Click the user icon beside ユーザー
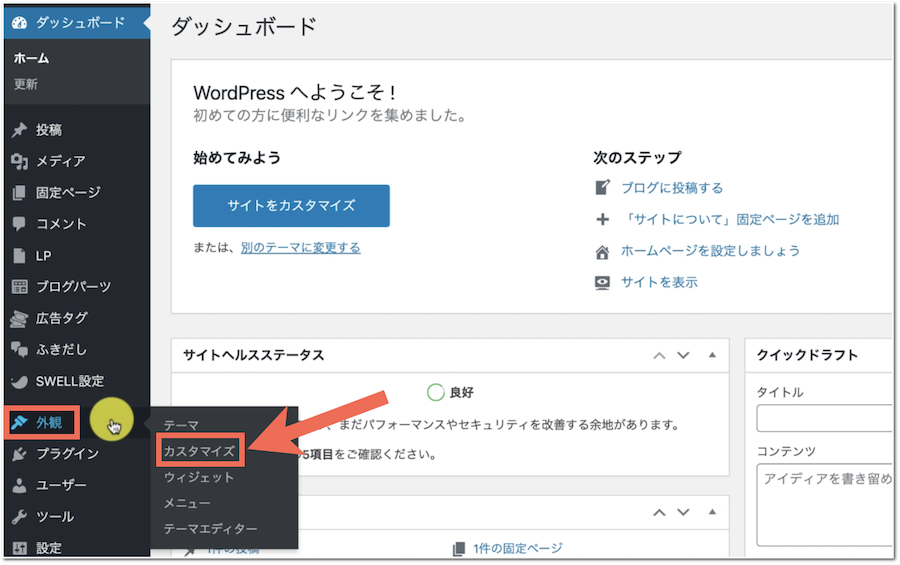 pos(19,486)
